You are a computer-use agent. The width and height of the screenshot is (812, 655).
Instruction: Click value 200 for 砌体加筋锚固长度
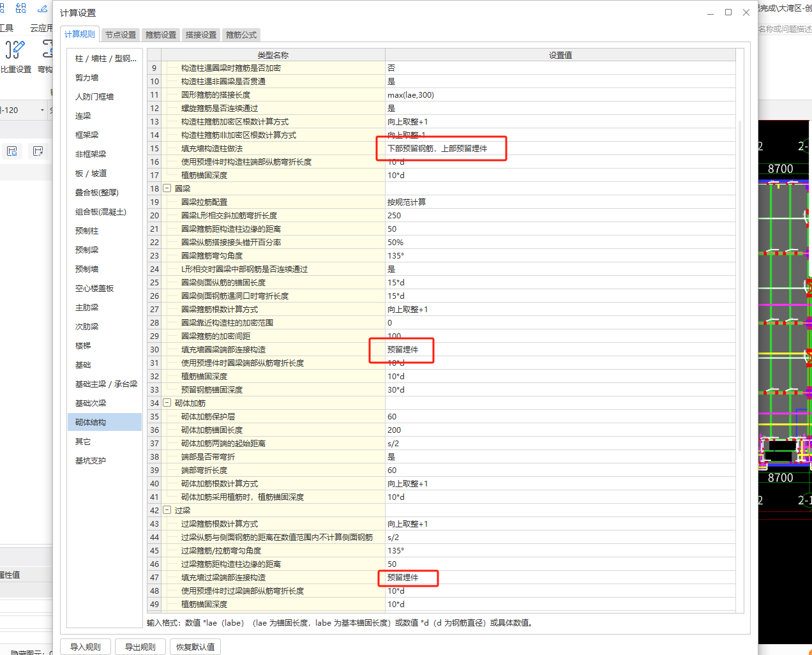[x=394, y=430]
